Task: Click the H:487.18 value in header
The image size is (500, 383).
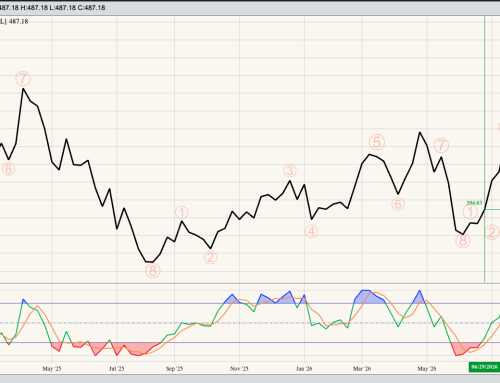Action: [34, 8]
